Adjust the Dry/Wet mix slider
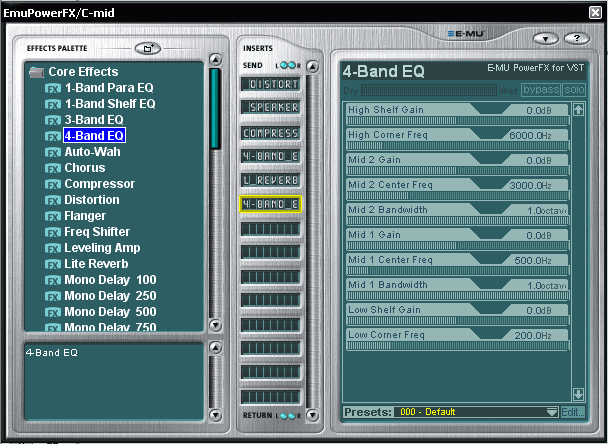 pos(428,90)
